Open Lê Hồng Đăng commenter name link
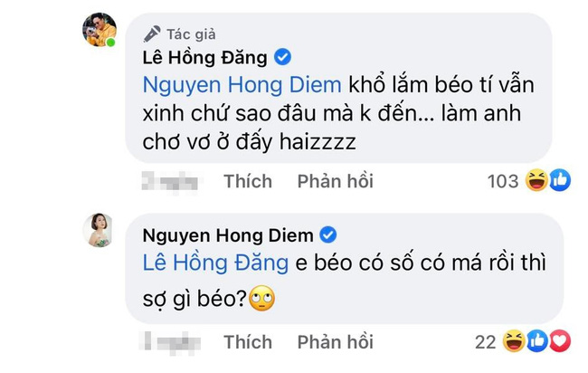This screenshot has height=373, width=588. point(206,57)
